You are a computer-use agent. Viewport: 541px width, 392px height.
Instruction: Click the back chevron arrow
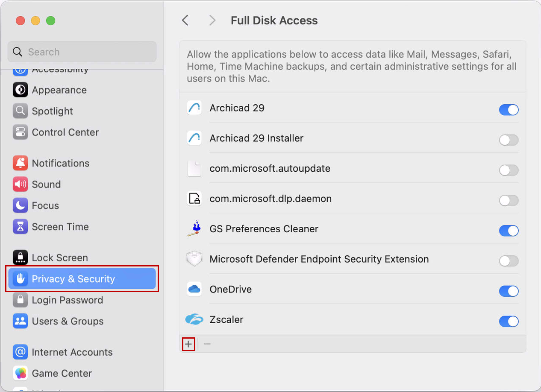[x=185, y=20]
